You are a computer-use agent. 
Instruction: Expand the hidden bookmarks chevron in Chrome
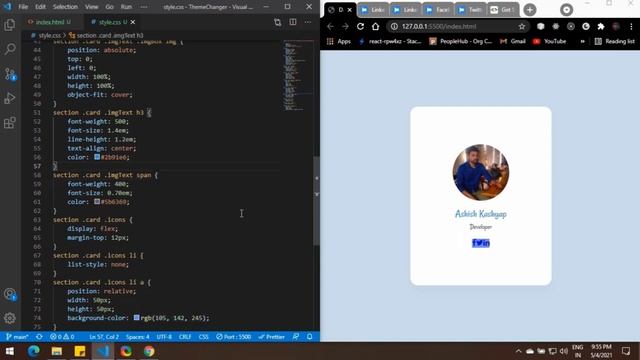pos(582,41)
